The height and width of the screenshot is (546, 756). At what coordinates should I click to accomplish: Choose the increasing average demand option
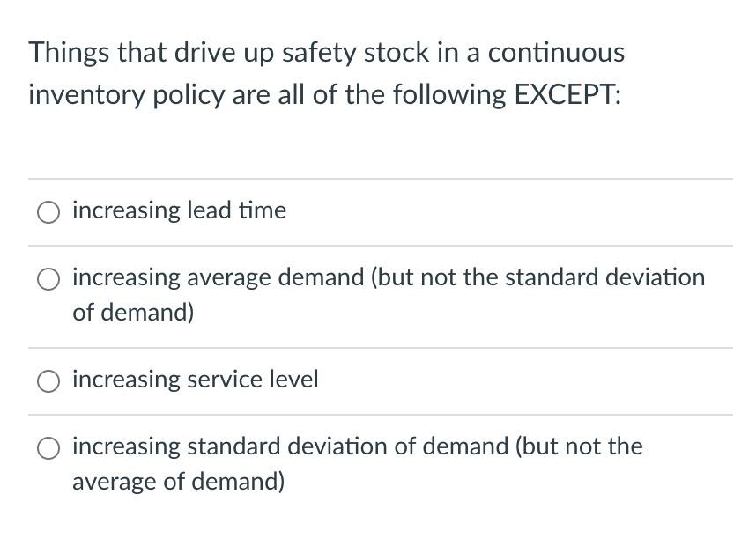(48, 278)
